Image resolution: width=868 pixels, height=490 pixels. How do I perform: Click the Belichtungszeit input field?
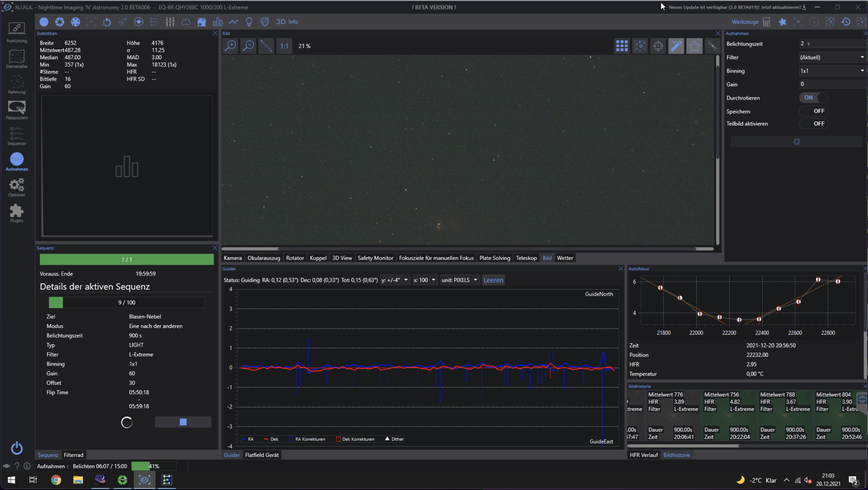pos(832,44)
